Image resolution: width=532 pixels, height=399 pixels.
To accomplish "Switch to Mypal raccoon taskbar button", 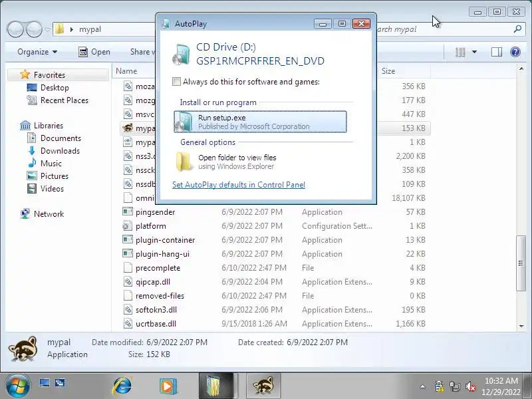I will pyautogui.click(x=263, y=386).
